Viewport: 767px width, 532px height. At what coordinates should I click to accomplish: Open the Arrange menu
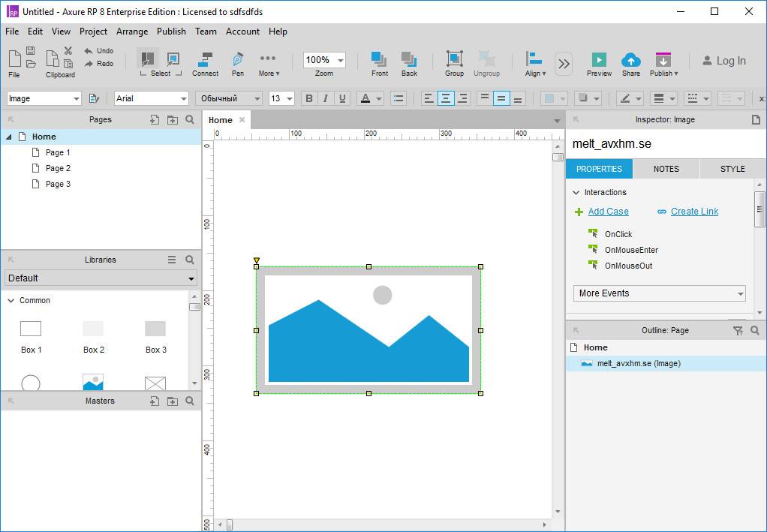pos(132,32)
